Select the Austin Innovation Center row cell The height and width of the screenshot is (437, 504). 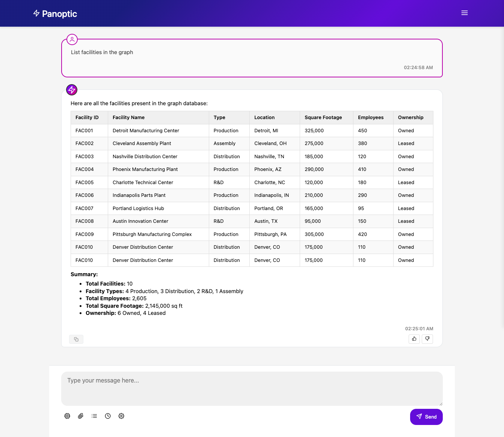click(x=140, y=221)
